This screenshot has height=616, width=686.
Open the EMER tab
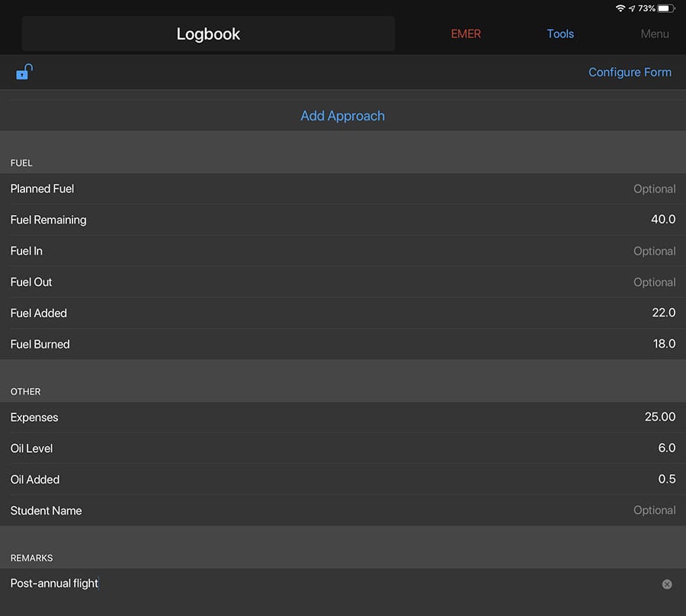(466, 34)
